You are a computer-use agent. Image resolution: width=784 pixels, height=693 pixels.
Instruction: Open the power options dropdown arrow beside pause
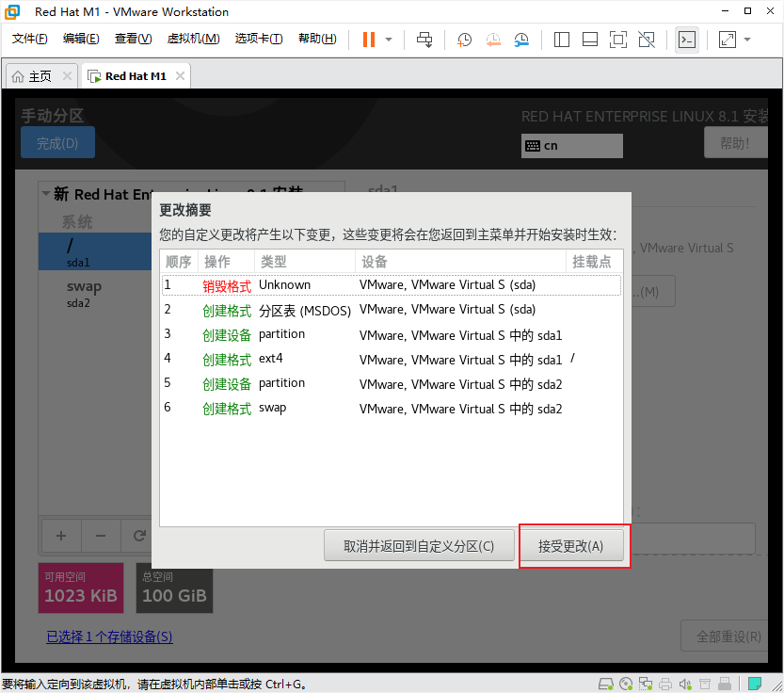tap(389, 40)
